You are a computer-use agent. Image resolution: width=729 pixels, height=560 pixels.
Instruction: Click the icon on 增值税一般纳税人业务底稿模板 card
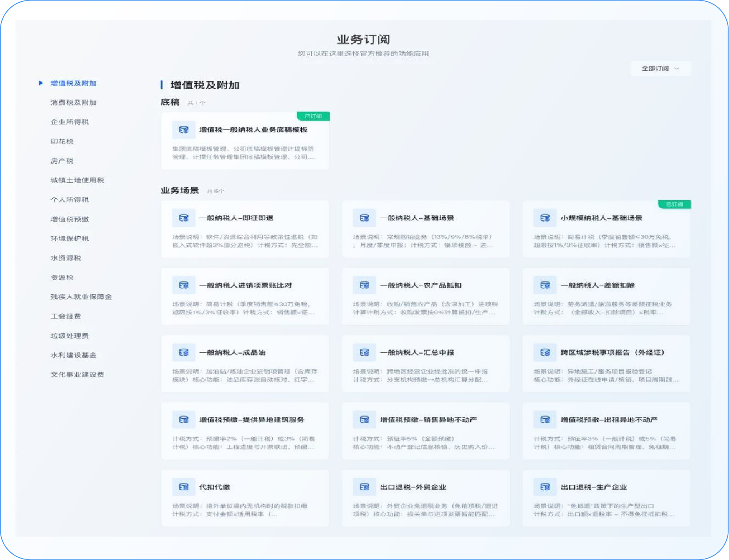pyautogui.click(x=184, y=130)
